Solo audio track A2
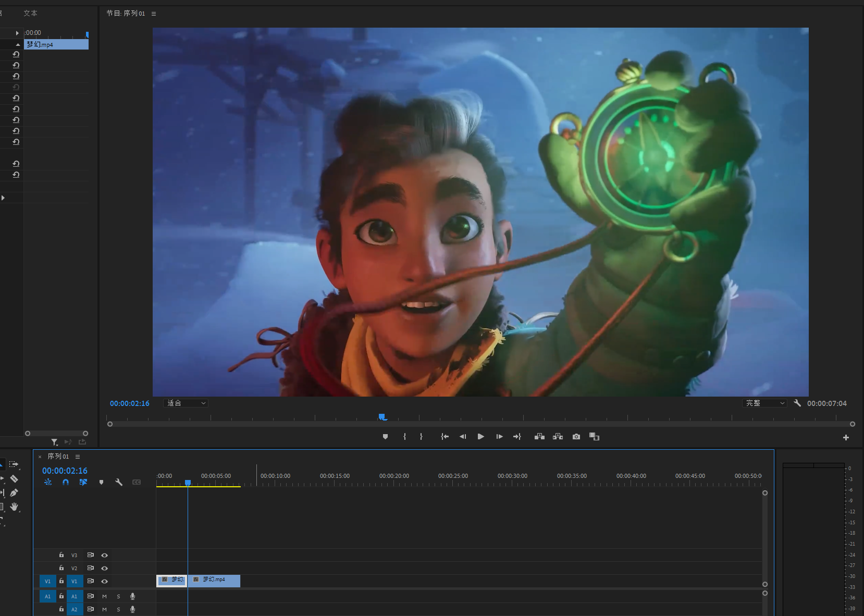Image resolution: width=864 pixels, height=616 pixels. pos(118,609)
